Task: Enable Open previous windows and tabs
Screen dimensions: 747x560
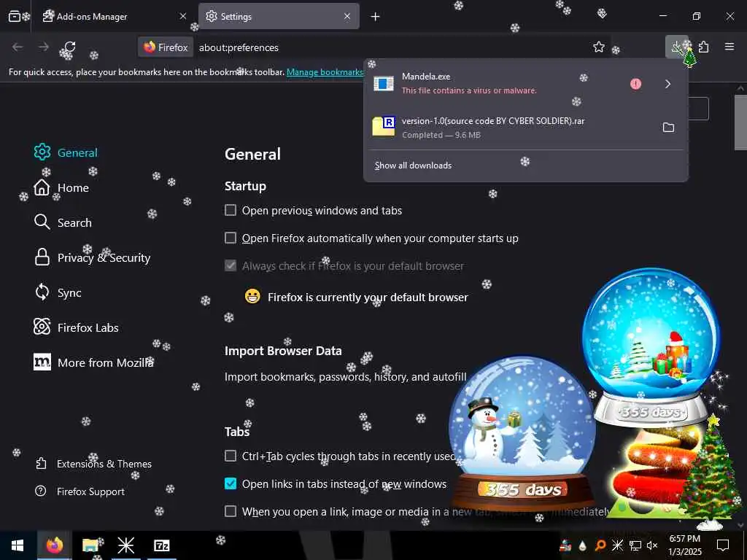Action: tap(231, 210)
